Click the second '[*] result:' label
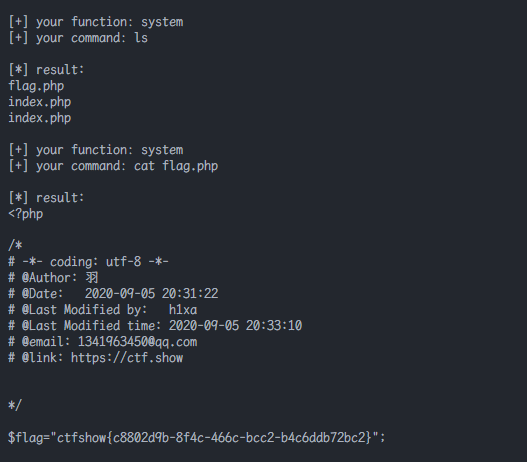527x462 pixels. click(46, 198)
